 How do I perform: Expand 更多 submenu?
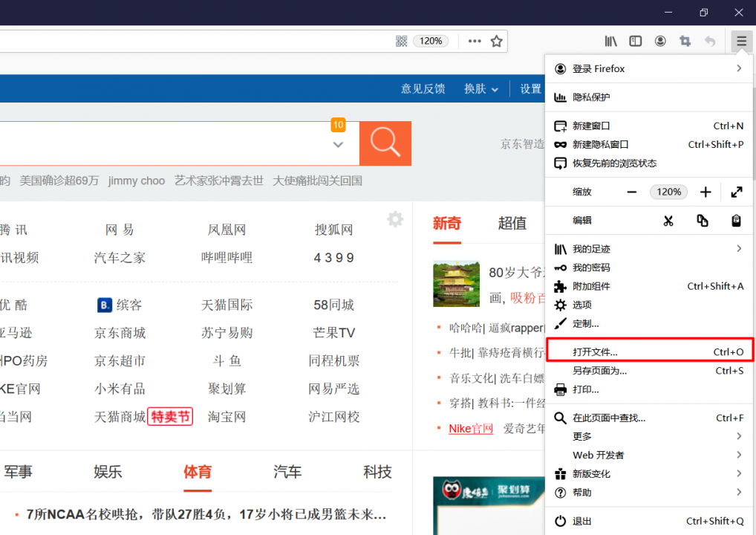point(649,437)
